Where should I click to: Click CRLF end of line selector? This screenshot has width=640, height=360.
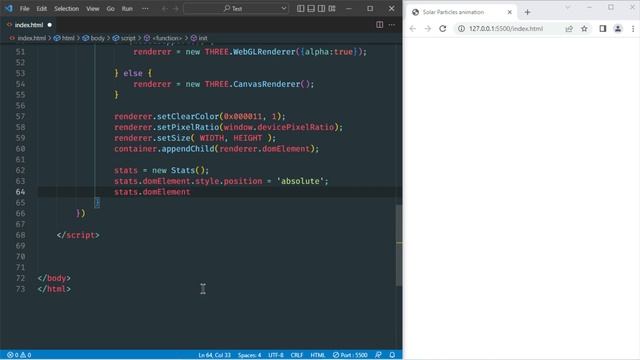297,355
